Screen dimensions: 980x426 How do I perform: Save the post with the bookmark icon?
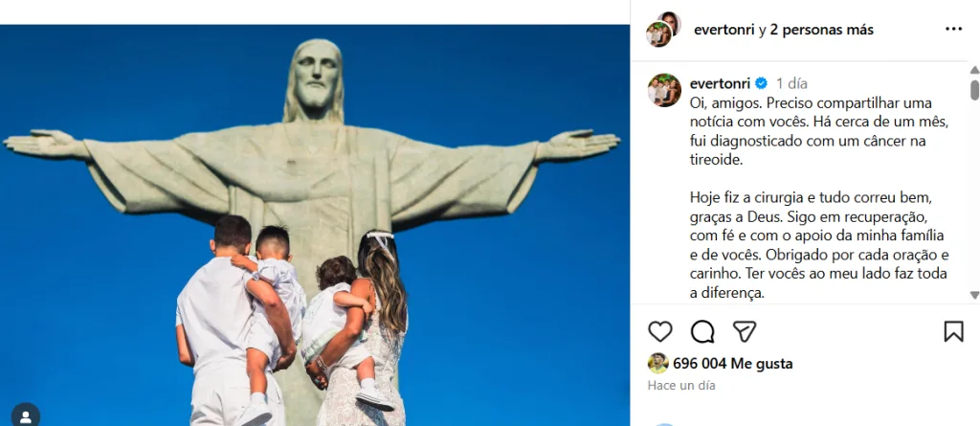pyautogui.click(x=953, y=331)
